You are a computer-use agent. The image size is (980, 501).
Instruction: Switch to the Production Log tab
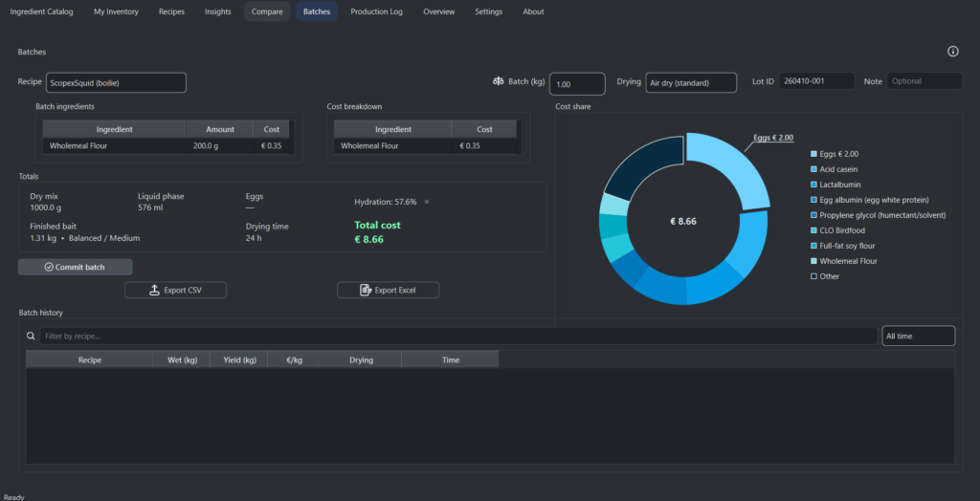[x=376, y=11]
